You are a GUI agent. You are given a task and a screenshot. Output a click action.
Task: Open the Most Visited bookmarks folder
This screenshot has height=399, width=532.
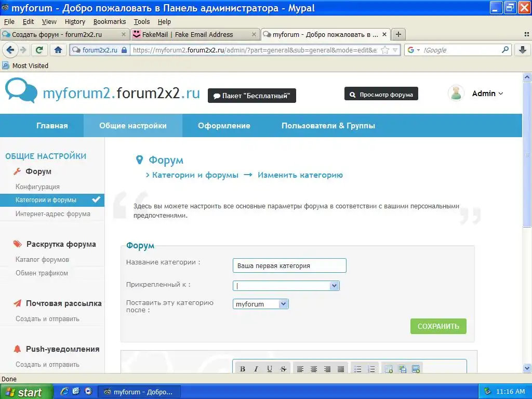click(x=25, y=65)
